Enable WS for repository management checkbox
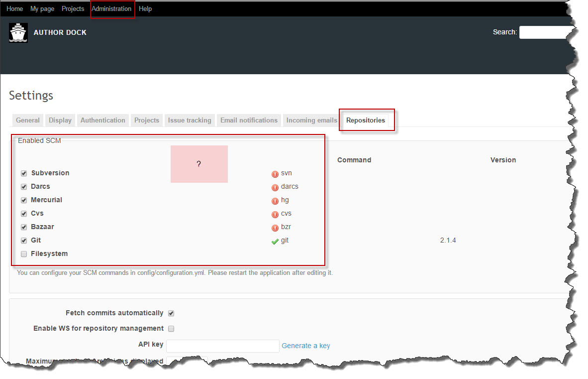Image resolution: width=588 pixels, height=379 pixels. (171, 328)
